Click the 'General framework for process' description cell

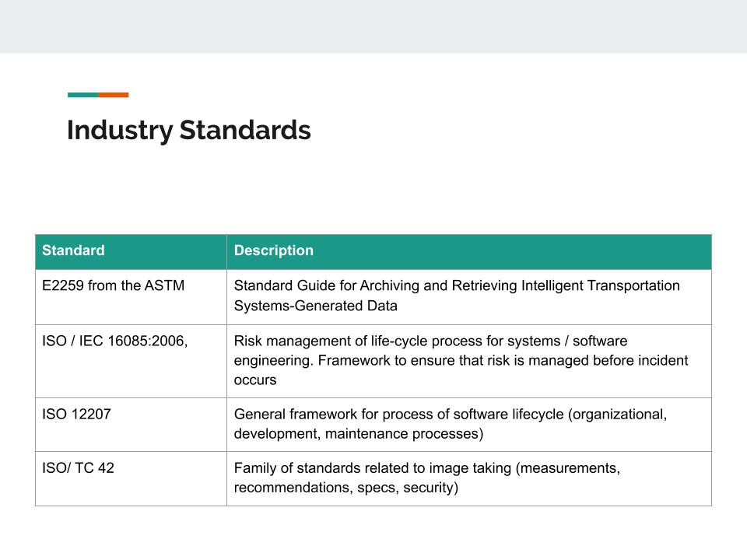[469, 425]
